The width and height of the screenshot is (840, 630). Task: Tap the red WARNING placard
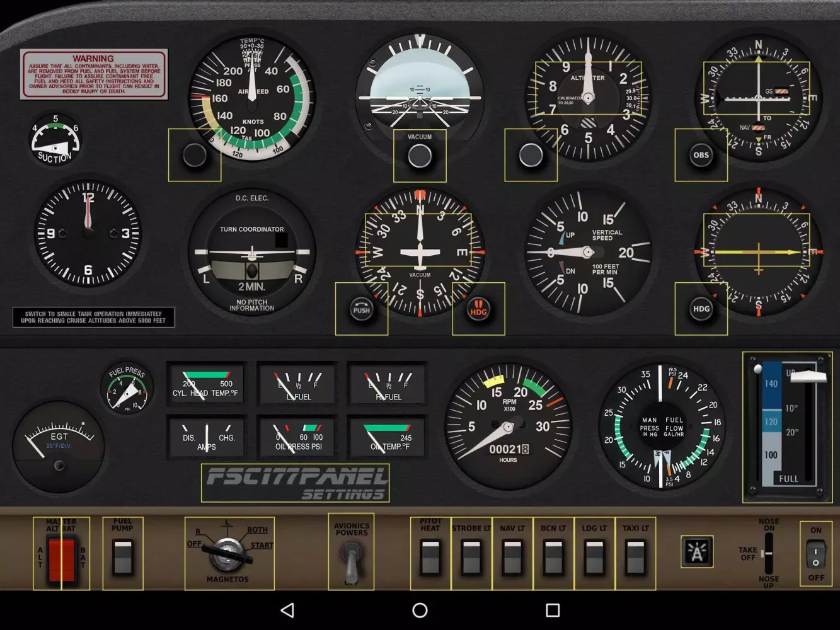(94, 74)
